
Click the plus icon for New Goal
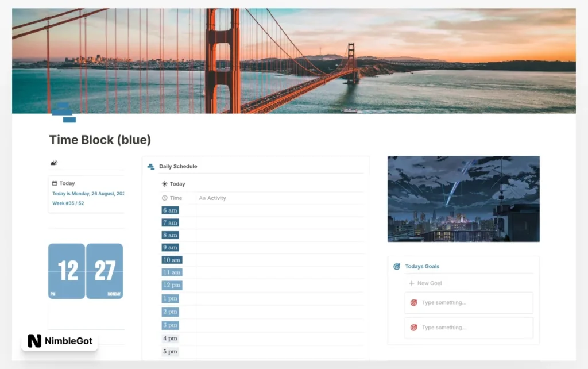(x=411, y=283)
